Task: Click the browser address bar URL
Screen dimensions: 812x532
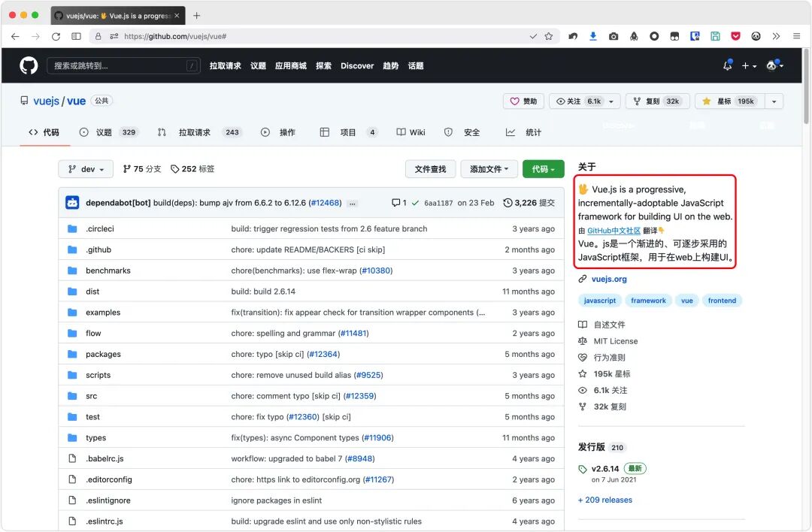Action: 175,36
